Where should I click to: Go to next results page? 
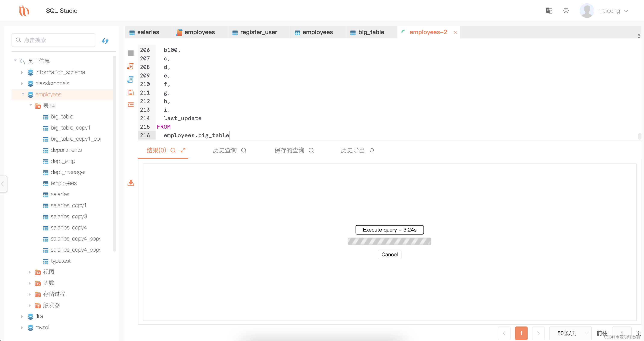pos(538,333)
